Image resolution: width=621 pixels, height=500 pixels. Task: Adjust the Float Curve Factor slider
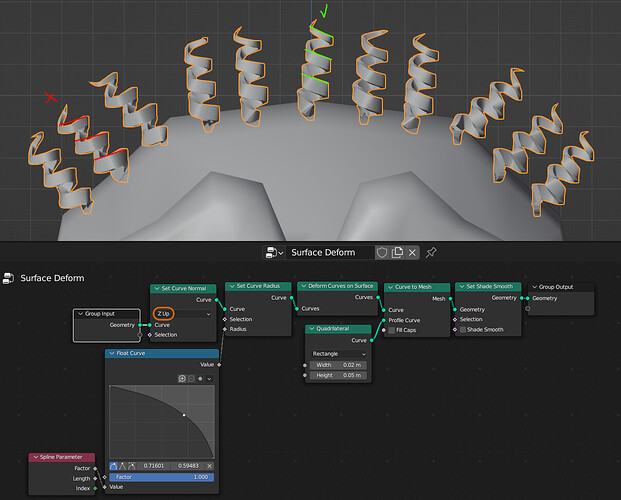(162, 477)
